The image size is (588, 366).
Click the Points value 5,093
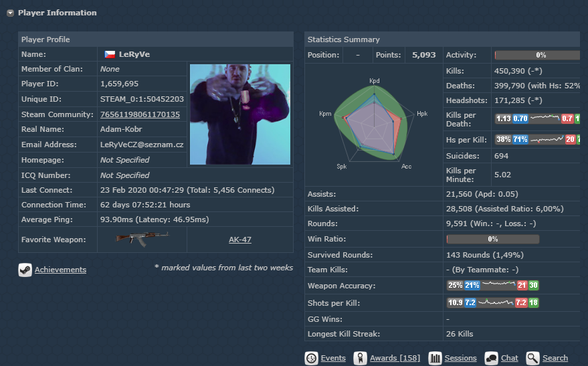pyautogui.click(x=423, y=55)
